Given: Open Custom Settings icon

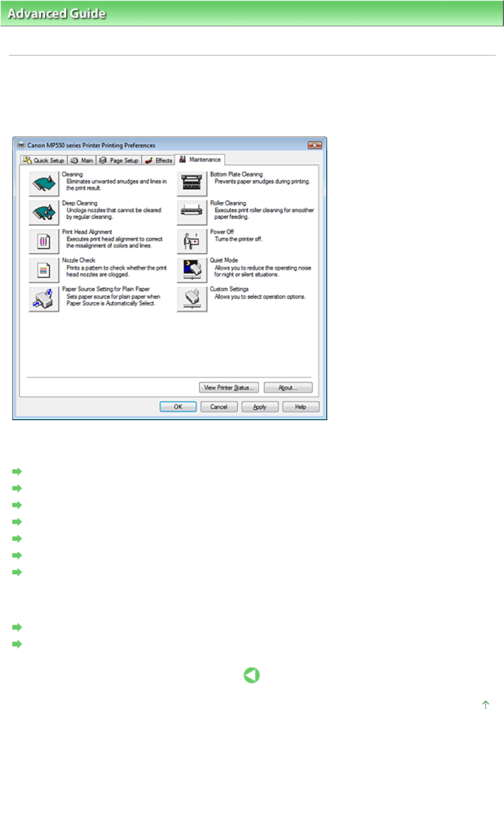Looking at the screenshot, I should point(192,299).
